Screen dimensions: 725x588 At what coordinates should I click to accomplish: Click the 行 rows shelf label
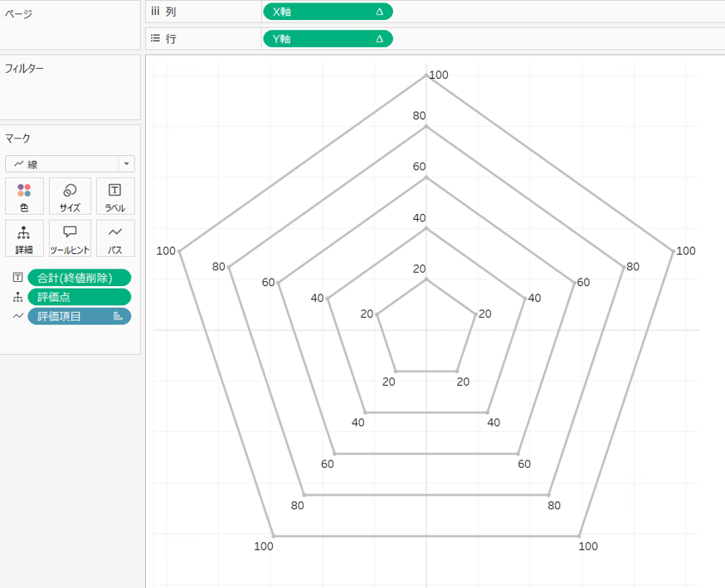click(x=171, y=39)
